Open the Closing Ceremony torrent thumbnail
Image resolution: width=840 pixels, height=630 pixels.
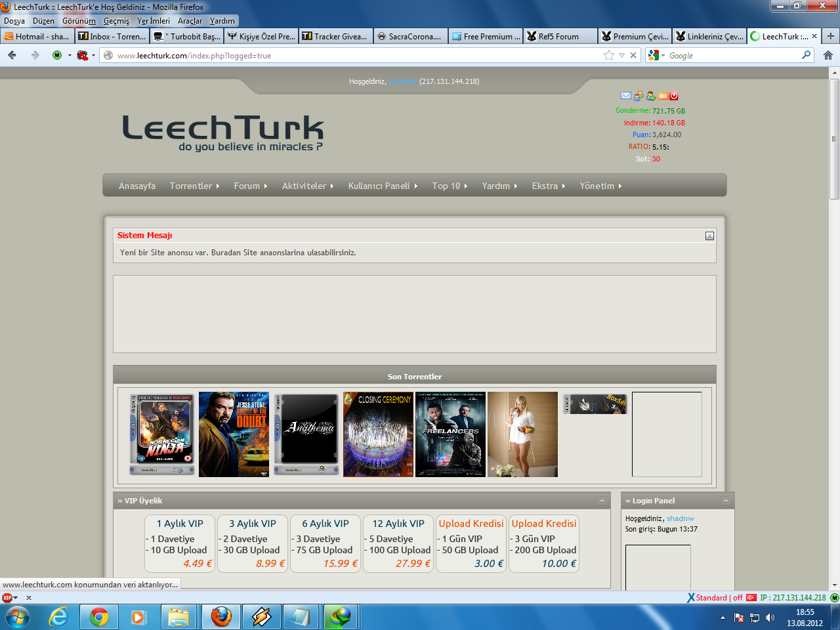click(378, 434)
